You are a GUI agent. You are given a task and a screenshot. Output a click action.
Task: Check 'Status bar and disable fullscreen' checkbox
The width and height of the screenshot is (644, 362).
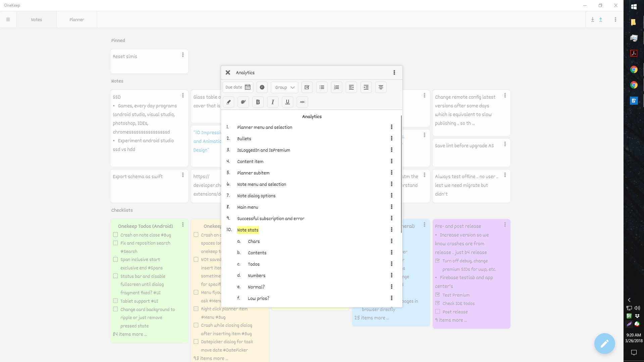pyautogui.click(x=115, y=276)
